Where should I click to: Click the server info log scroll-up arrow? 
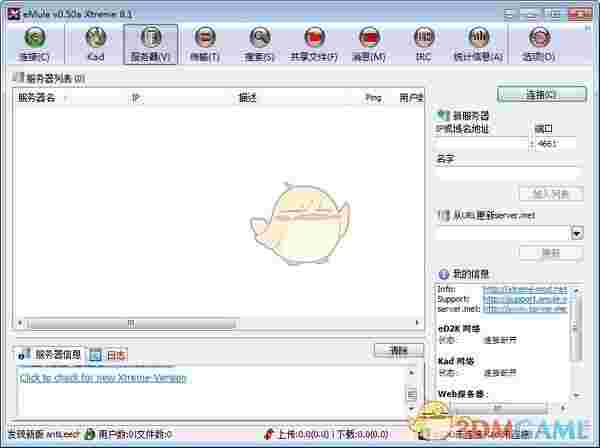pyautogui.click(x=412, y=372)
